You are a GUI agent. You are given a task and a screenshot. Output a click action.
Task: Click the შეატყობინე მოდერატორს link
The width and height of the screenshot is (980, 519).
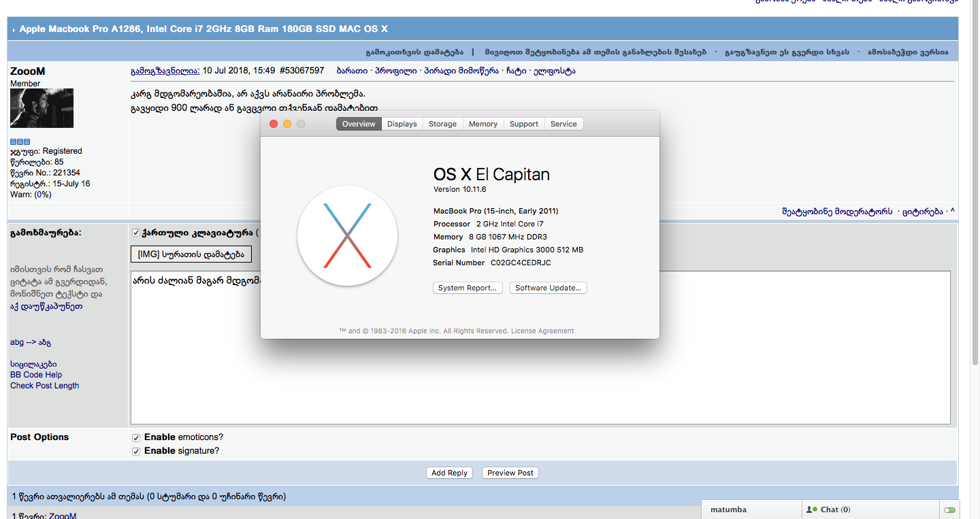pos(837,212)
